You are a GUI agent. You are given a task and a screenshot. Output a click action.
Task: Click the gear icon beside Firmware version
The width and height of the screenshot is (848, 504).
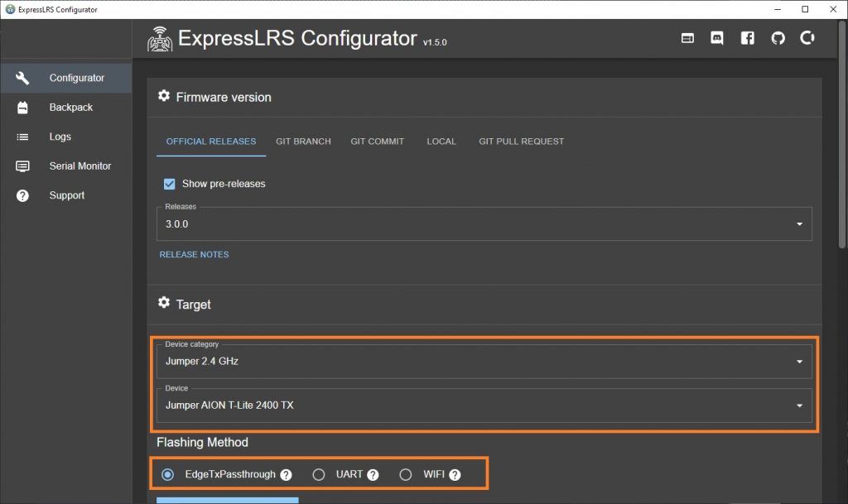[164, 96]
